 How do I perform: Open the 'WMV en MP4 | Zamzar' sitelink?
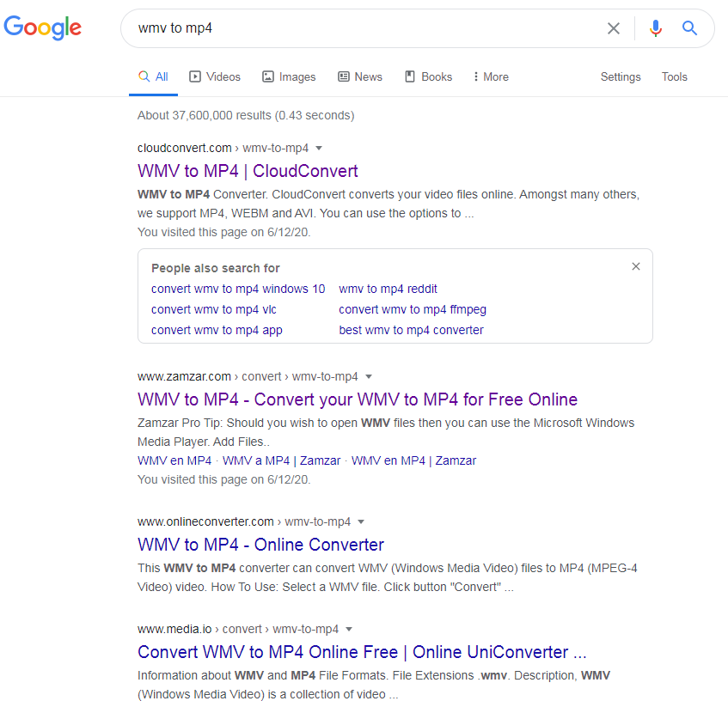click(413, 460)
